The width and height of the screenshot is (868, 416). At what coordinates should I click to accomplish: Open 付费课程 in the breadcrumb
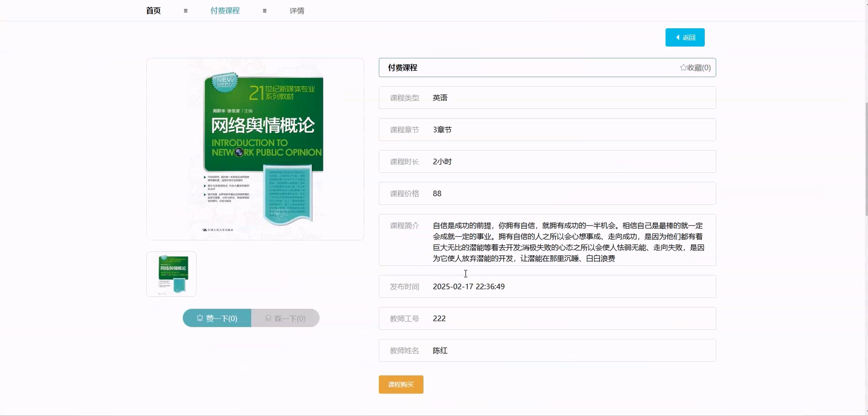click(225, 11)
